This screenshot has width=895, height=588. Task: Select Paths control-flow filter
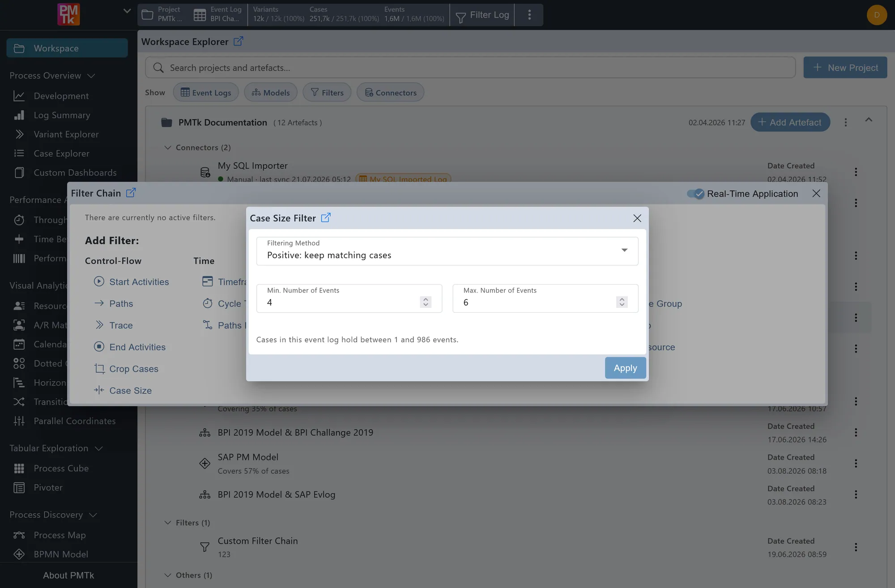(x=113, y=303)
